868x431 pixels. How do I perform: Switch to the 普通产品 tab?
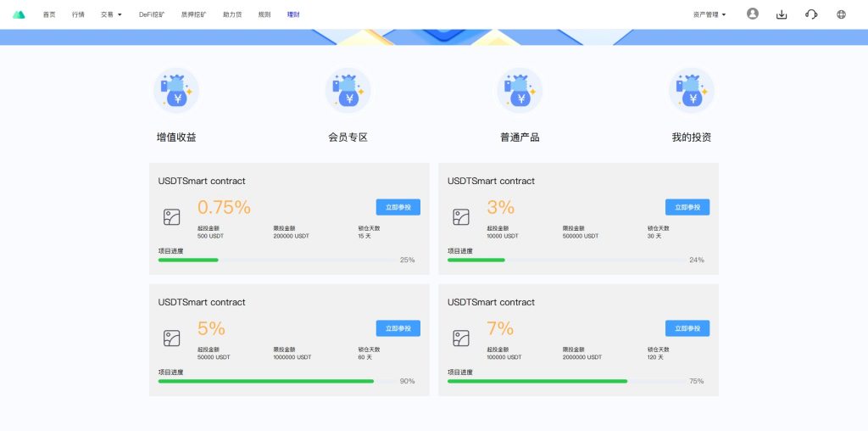tap(520, 137)
